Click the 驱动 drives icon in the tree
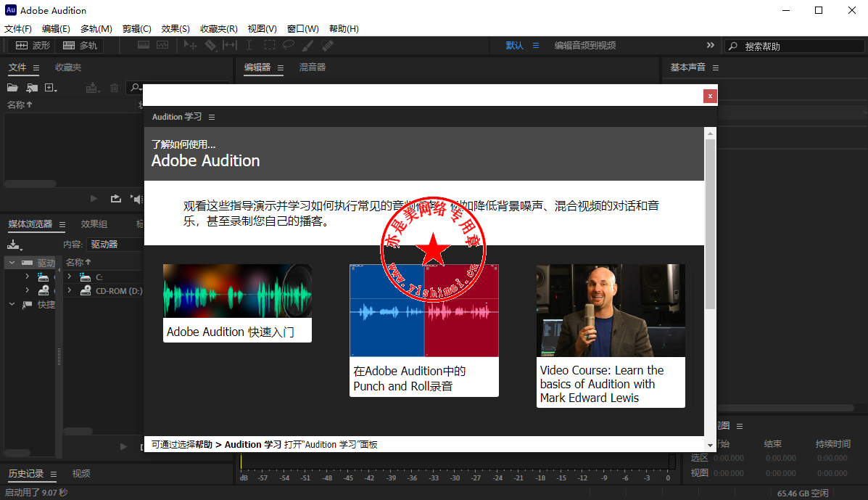The image size is (868, 500). point(27,263)
